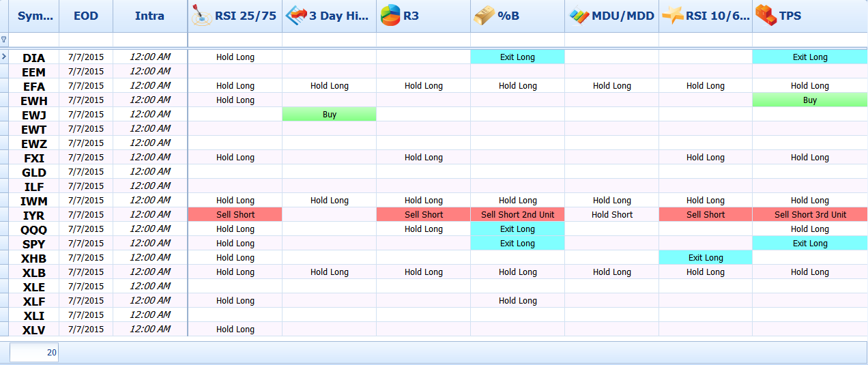Click the EOD filter input cell
The height and width of the screenshot is (365, 868).
[86, 40]
